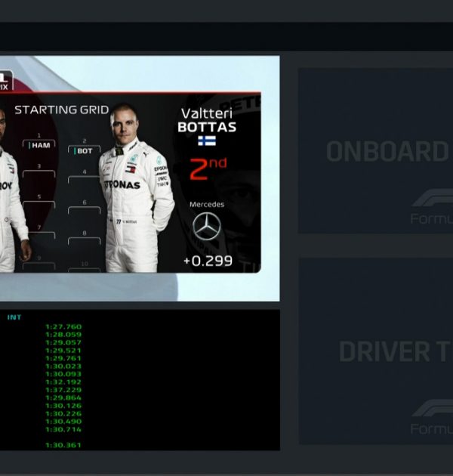This screenshot has height=476, width=453.
Task: Select the 1:30.226 interval time
Action: pos(63,414)
